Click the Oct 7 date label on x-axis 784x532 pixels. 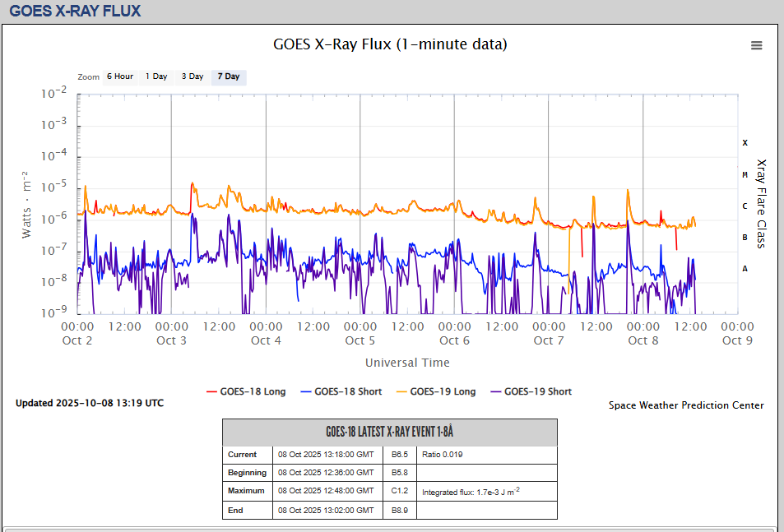tap(549, 340)
